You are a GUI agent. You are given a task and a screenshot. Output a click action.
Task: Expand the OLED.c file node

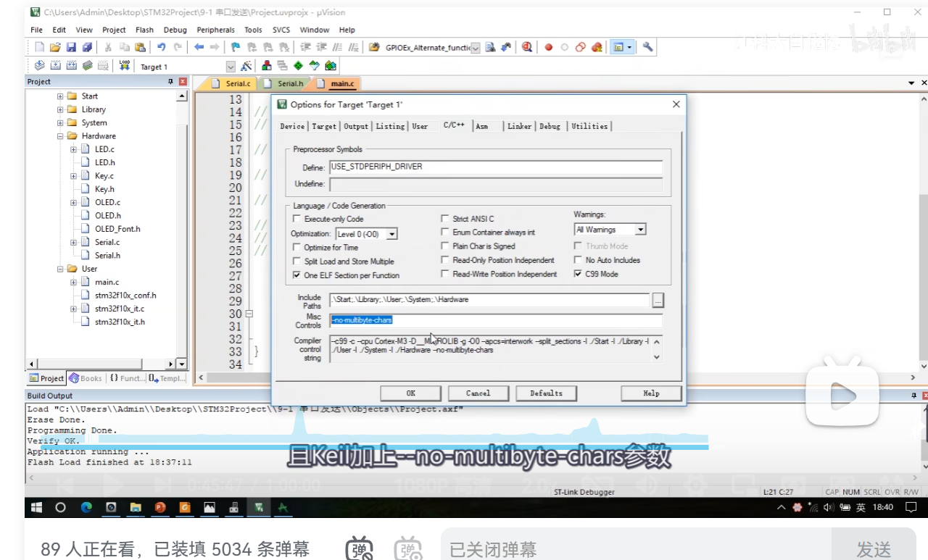[x=73, y=202]
